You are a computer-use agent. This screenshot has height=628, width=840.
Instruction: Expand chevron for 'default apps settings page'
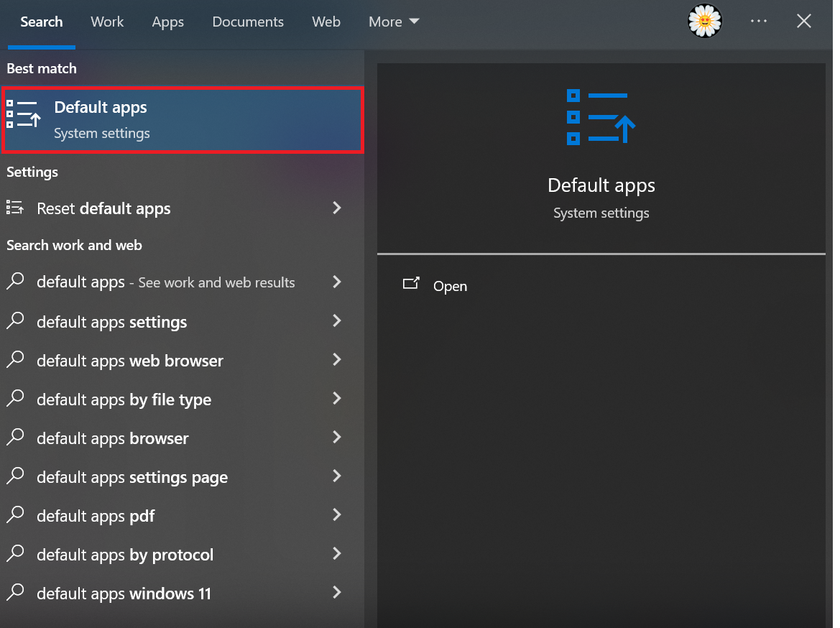[x=336, y=476]
